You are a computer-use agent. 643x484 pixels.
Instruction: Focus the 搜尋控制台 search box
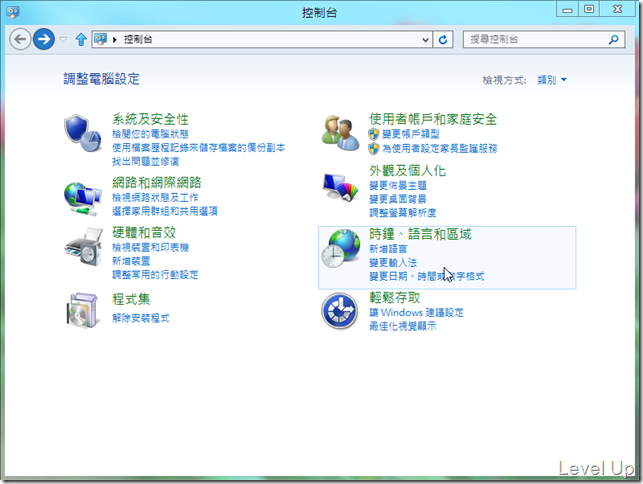coord(544,39)
